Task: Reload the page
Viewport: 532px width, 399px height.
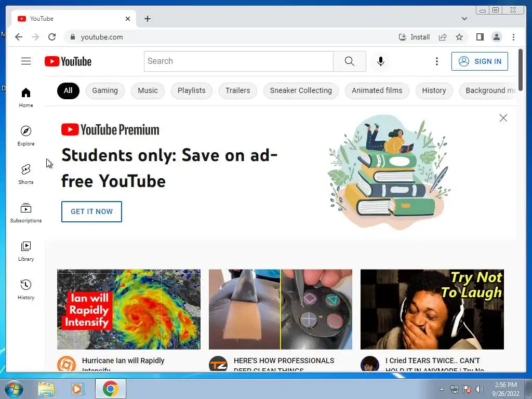Action: click(x=52, y=37)
